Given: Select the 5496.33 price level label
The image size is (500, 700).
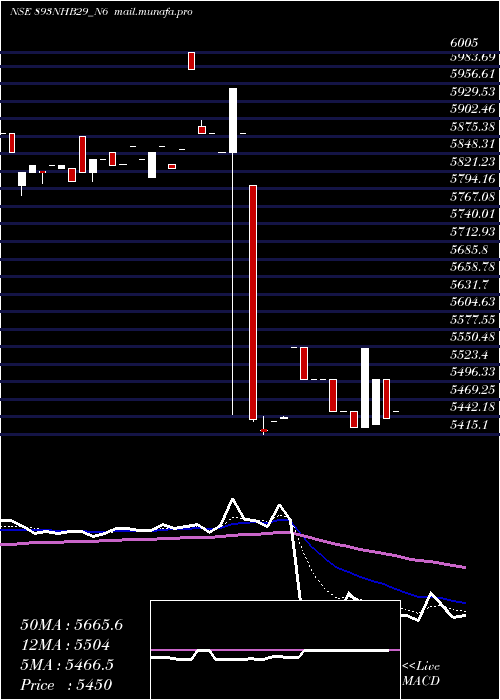Looking at the screenshot, I should point(472,371).
